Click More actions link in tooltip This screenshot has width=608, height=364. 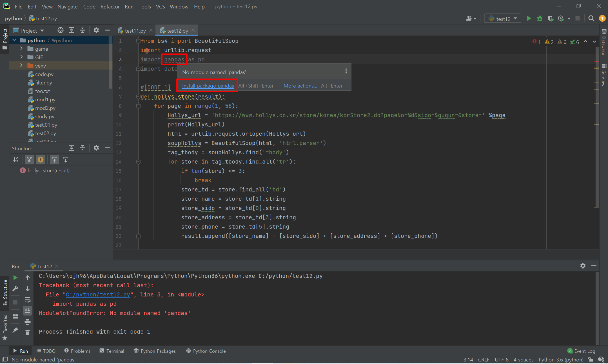pos(300,86)
